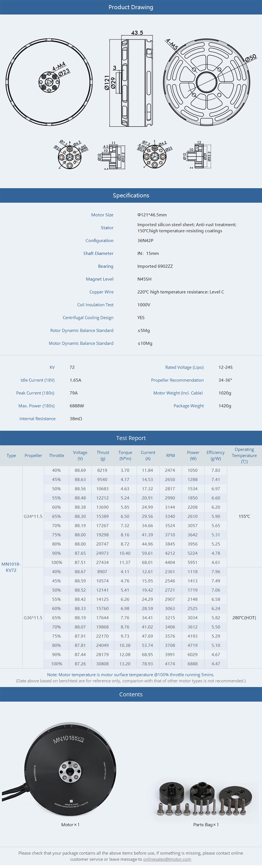
Task: Click the Configuration value 36N42P
Action: [x=145, y=240]
